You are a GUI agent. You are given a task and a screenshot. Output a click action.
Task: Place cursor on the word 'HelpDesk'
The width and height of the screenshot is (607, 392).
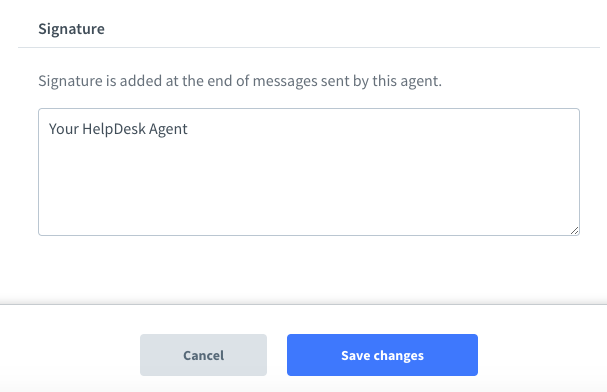point(114,129)
